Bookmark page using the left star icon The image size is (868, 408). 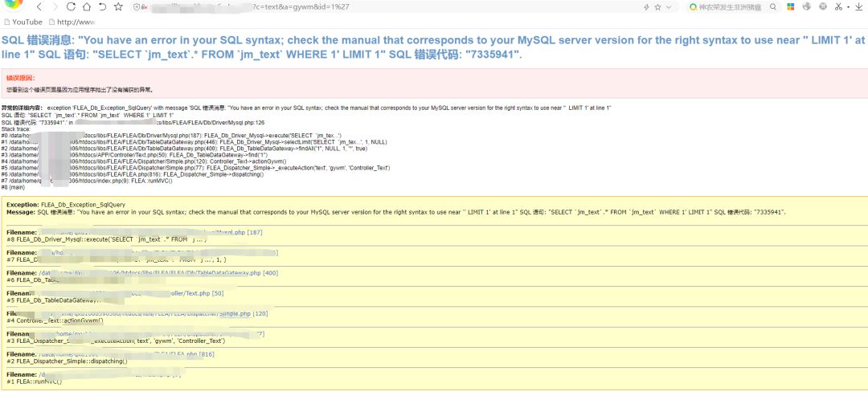click(x=118, y=7)
